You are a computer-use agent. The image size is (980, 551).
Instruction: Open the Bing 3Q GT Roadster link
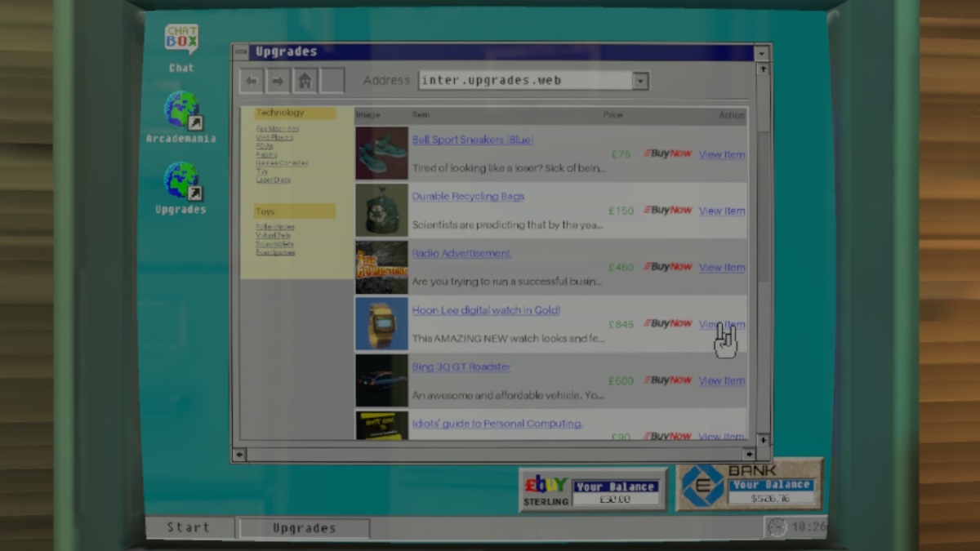(461, 367)
